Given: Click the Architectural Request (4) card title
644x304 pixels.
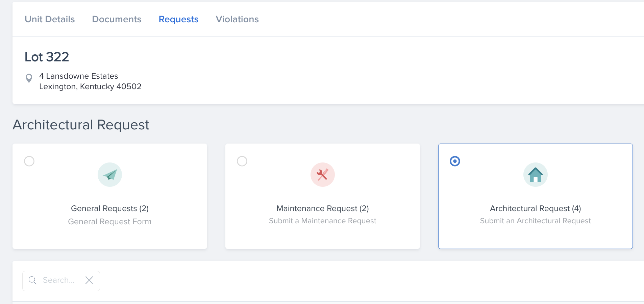Looking at the screenshot, I should pos(535,208).
